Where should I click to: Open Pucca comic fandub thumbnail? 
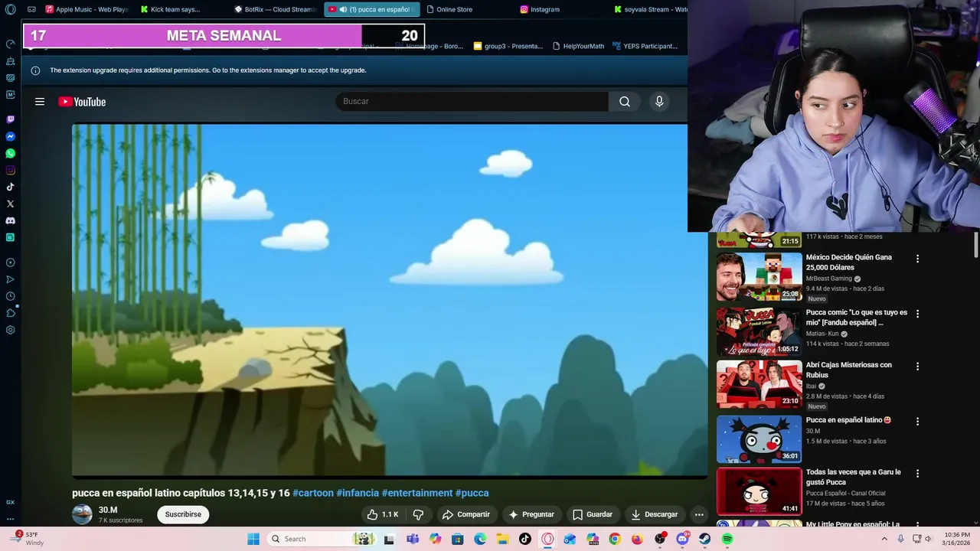[759, 331]
